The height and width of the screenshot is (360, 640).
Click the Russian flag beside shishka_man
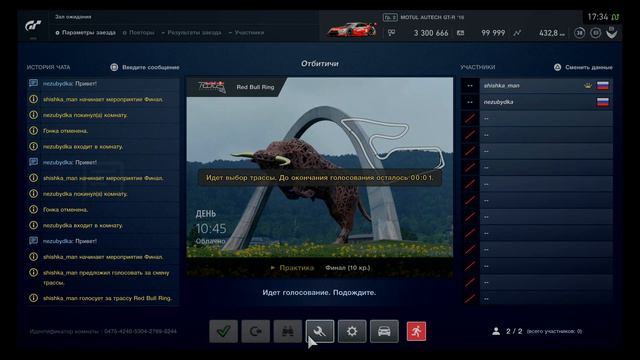click(x=603, y=85)
